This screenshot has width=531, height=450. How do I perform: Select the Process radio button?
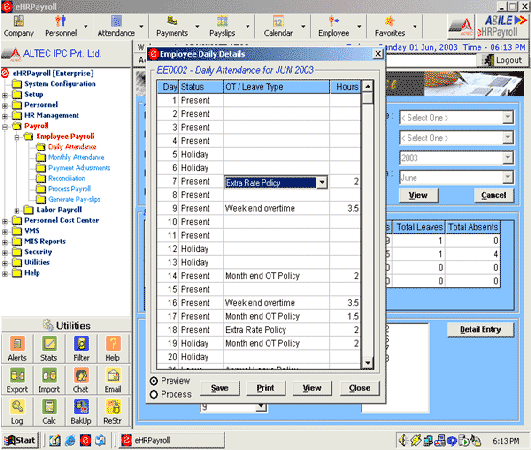(154, 394)
